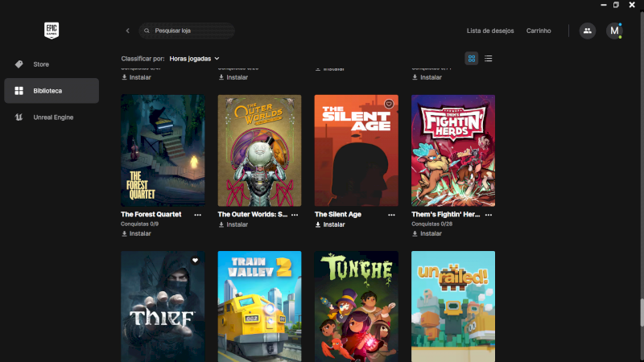Open the M profile avatar

pyautogui.click(x=614, y=31)
